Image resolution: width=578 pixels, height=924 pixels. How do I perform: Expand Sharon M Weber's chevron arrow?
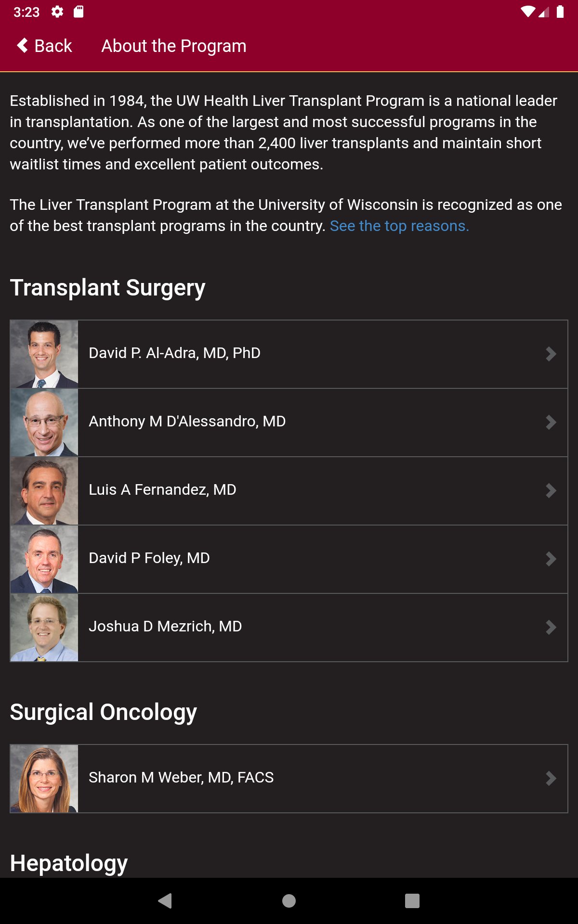[x=551, y=779]
